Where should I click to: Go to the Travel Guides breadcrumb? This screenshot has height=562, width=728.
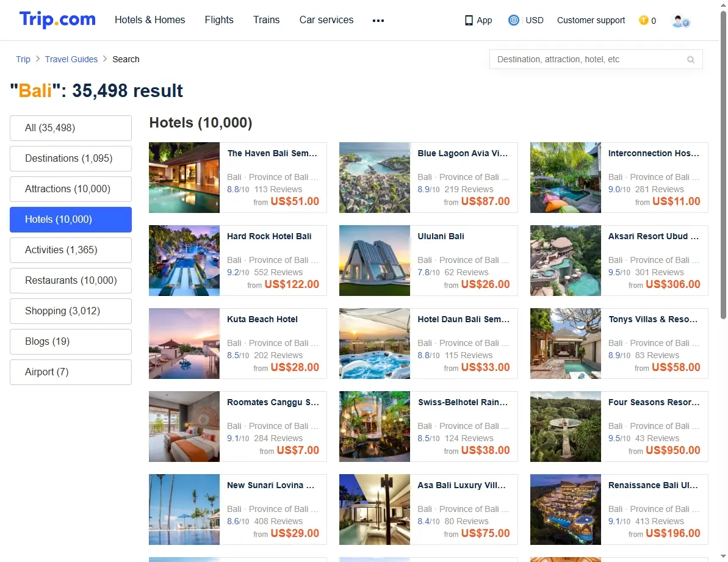click(x=71, y=59)
